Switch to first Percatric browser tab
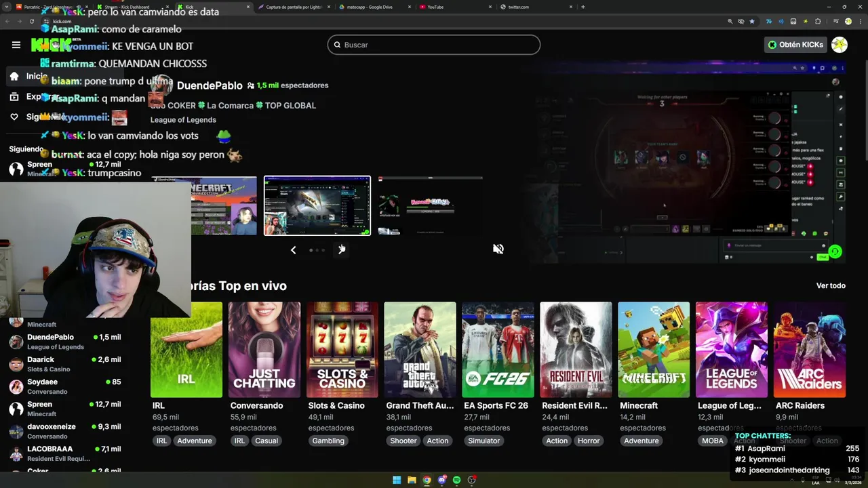This screenshot has width=868, height=488. pyautogui.click(x=51, y=7)
